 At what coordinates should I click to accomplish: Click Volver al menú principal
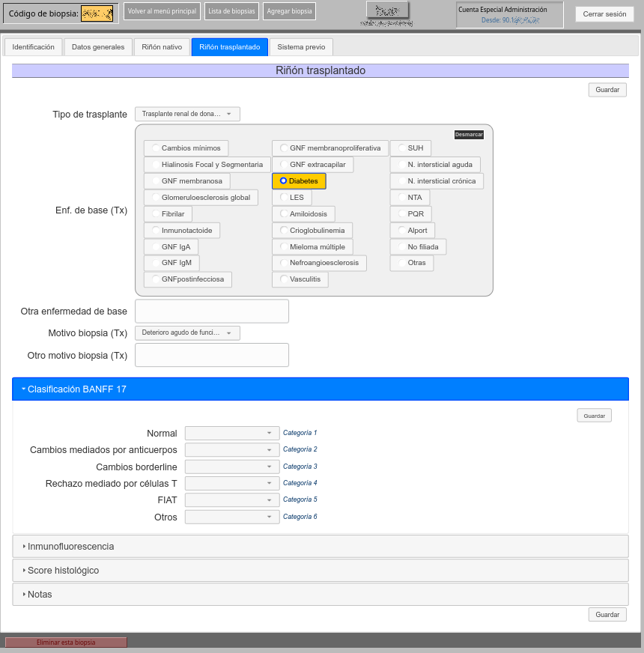162,11
